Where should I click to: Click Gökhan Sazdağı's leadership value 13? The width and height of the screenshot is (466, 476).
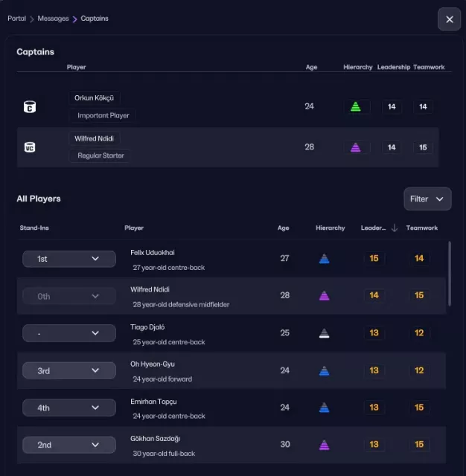[x=374, y=445]
